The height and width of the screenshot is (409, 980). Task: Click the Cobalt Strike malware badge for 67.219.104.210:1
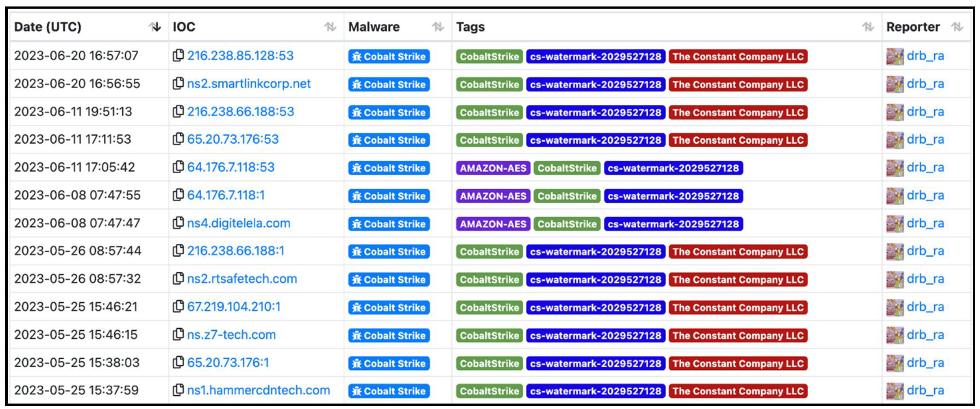coord(389,307)
